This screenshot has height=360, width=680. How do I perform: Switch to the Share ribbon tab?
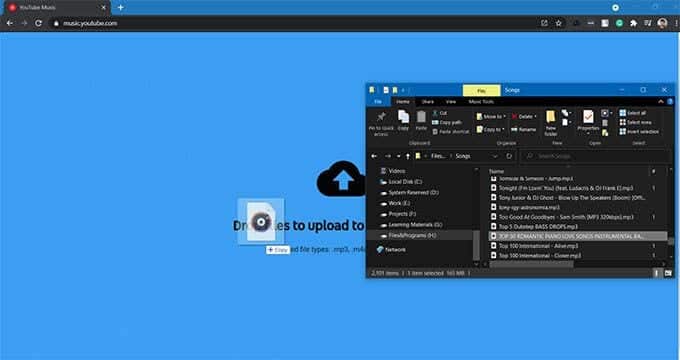[x=428, y=101]
